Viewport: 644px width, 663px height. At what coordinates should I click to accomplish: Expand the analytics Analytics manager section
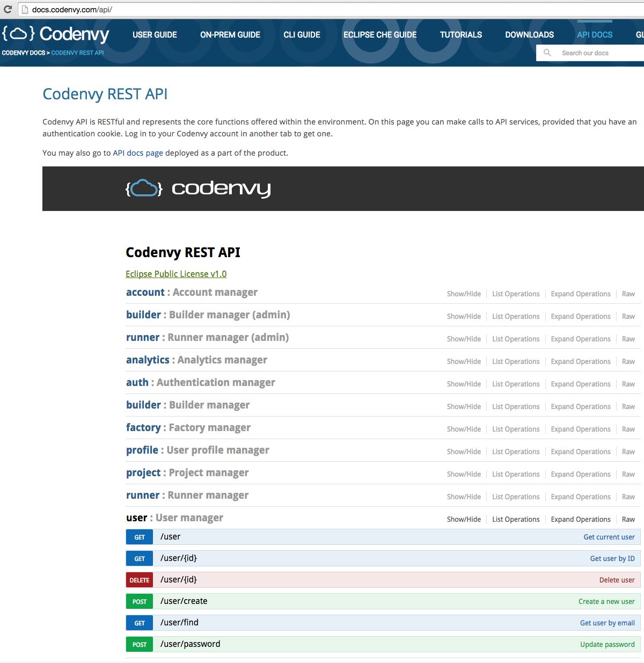click(196, 360)
